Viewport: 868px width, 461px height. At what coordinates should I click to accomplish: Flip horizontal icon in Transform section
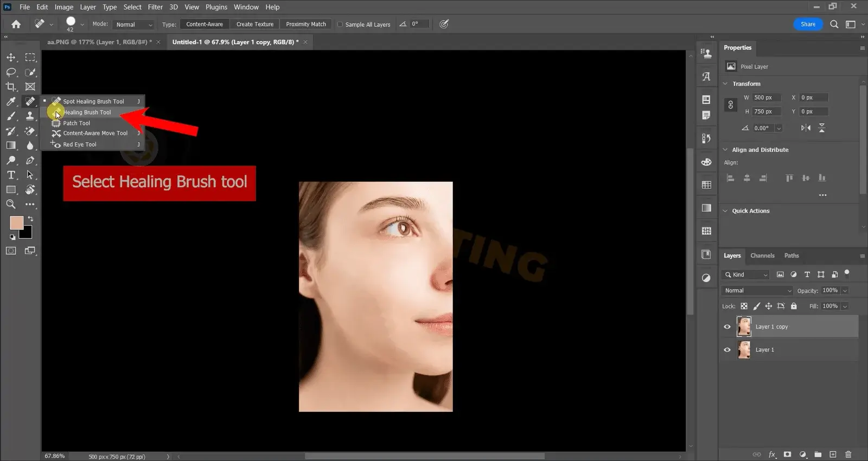click(x=806, y=128)
